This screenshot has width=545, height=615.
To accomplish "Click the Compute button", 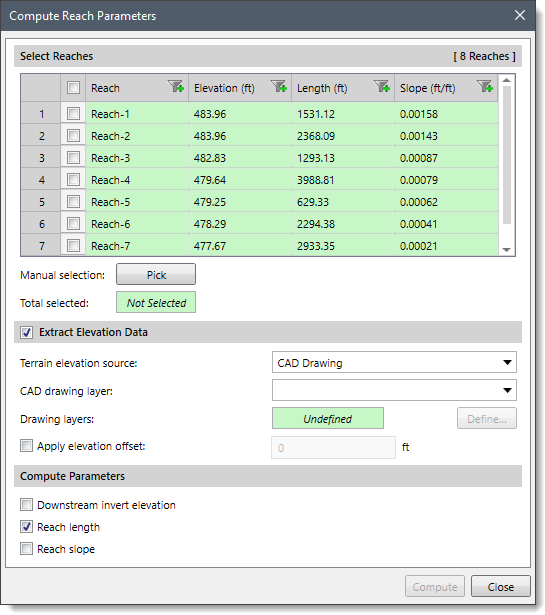I will click(x=435, y=587).
